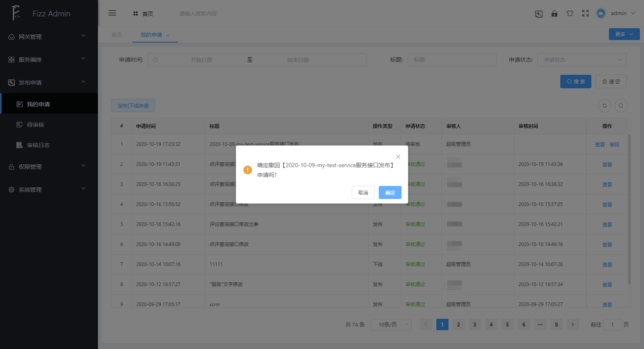
Task: Focus the 结束日期 date input
Action: click(298, 60)
